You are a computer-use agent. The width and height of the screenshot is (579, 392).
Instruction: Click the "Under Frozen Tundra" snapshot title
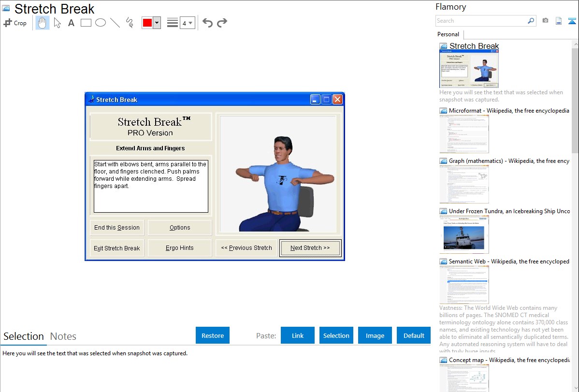coord(509,211)
